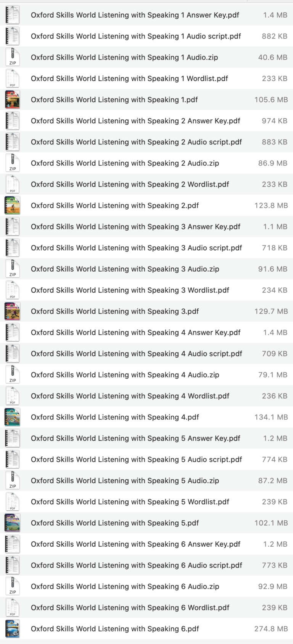Open Speaking 6 Wordlist.pdf

coord(130,607)
